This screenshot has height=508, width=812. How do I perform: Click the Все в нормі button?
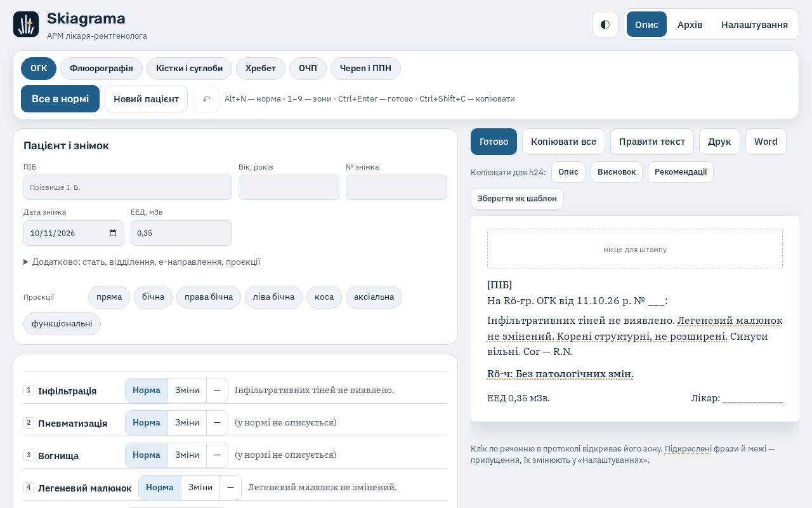click(60, 99)
